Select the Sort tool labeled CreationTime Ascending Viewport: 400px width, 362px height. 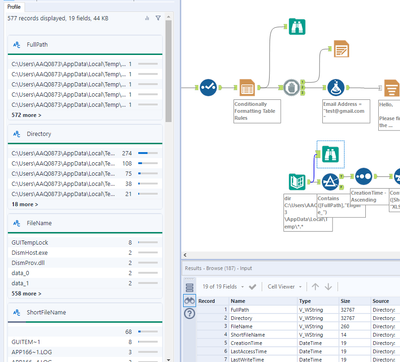364,176
